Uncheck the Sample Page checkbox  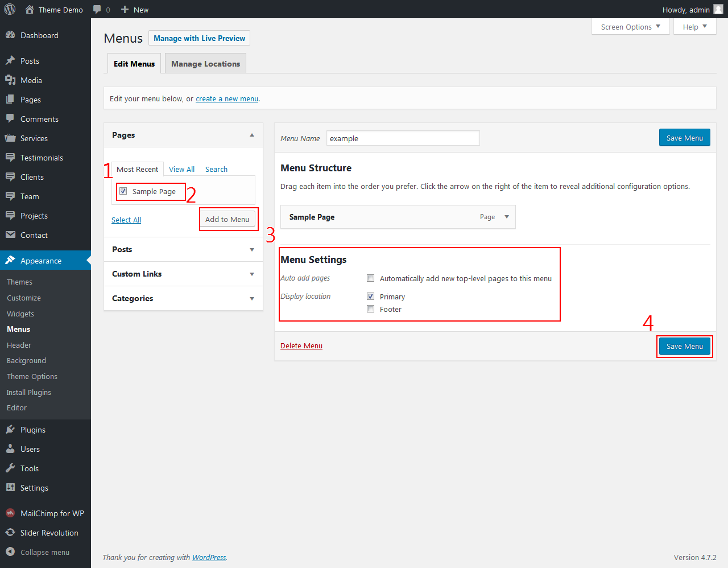tap(123, 191)
